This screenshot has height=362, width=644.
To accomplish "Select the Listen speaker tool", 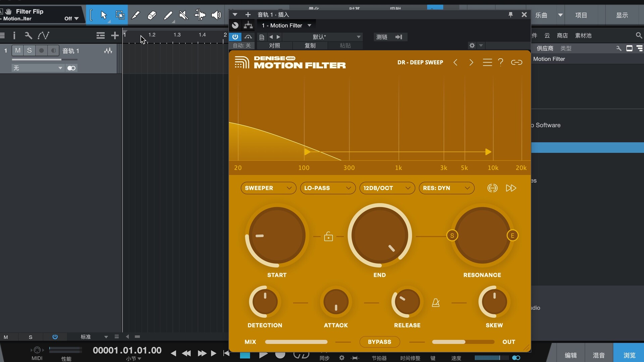I will 216,15.
